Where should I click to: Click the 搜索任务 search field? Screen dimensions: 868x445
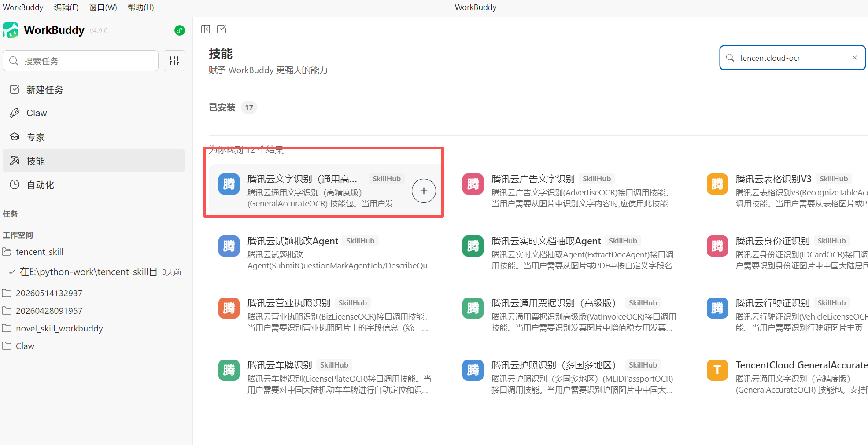[81, 61]
